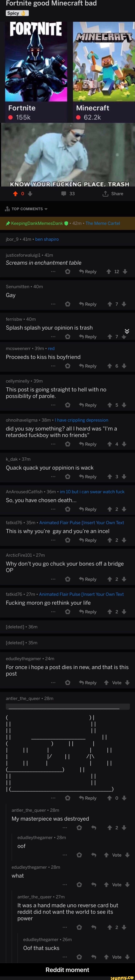Downvote cellyminelly's comment

pyautogui.click(x=124, y=405)
